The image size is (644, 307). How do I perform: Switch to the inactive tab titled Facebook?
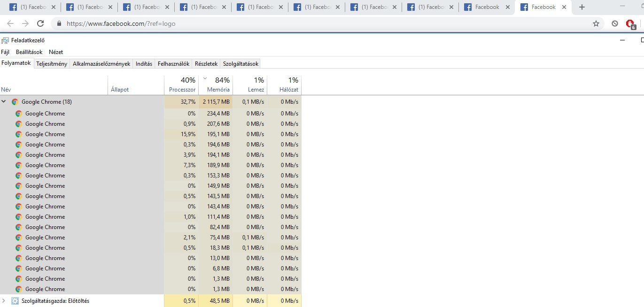[x=487, y=7]
